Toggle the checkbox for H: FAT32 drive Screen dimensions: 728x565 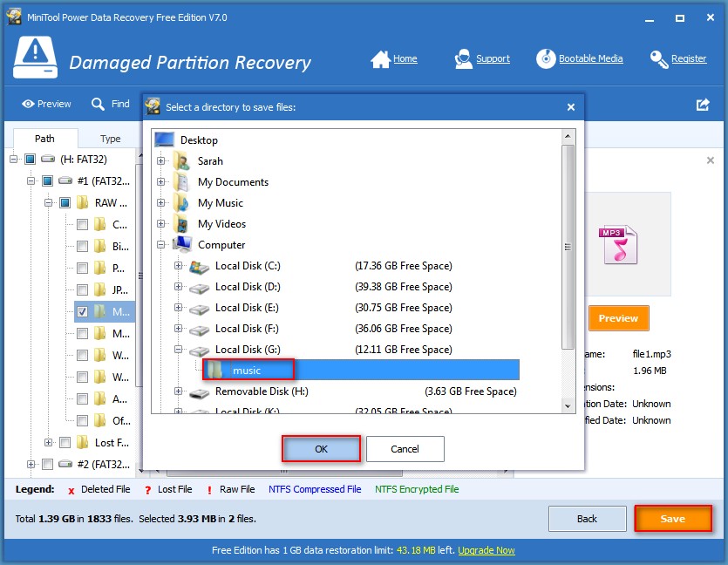[x=30, y=160]
